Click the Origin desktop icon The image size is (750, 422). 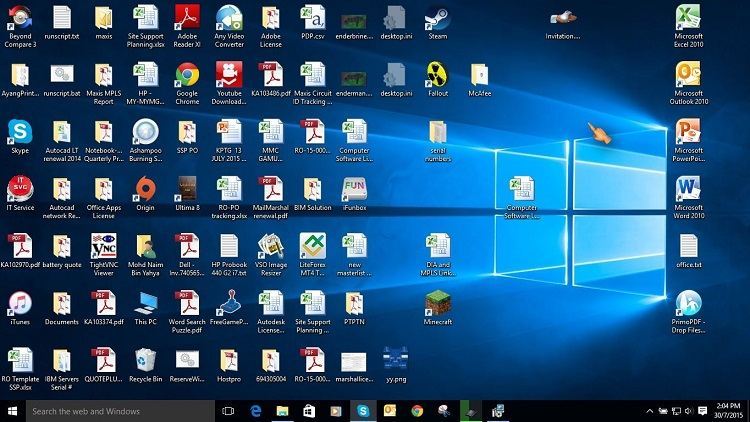[145, 190]
